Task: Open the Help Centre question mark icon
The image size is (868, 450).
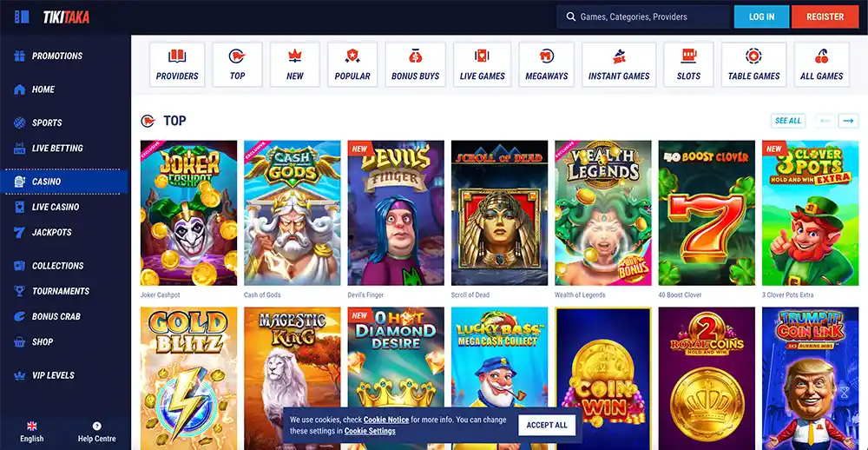Action: (97, 427)
